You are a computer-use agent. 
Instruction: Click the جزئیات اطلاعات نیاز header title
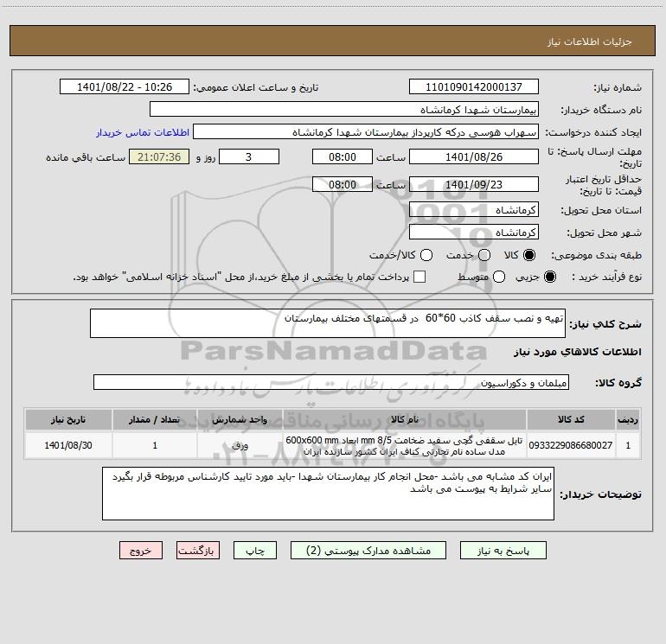click(x=590, y=41)
